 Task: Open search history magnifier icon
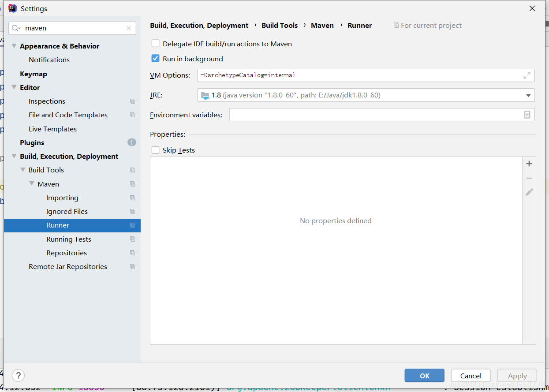tap(16, 28)
